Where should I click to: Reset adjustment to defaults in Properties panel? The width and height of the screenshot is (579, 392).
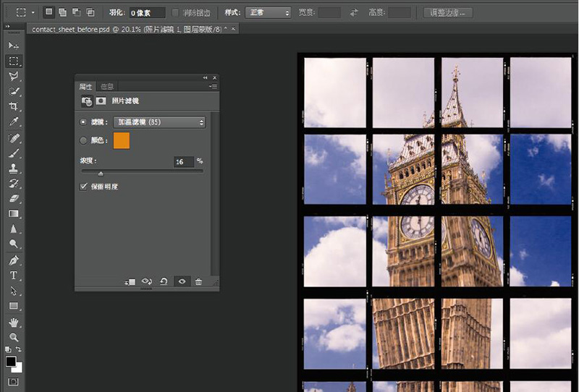[x=164, y=281]
